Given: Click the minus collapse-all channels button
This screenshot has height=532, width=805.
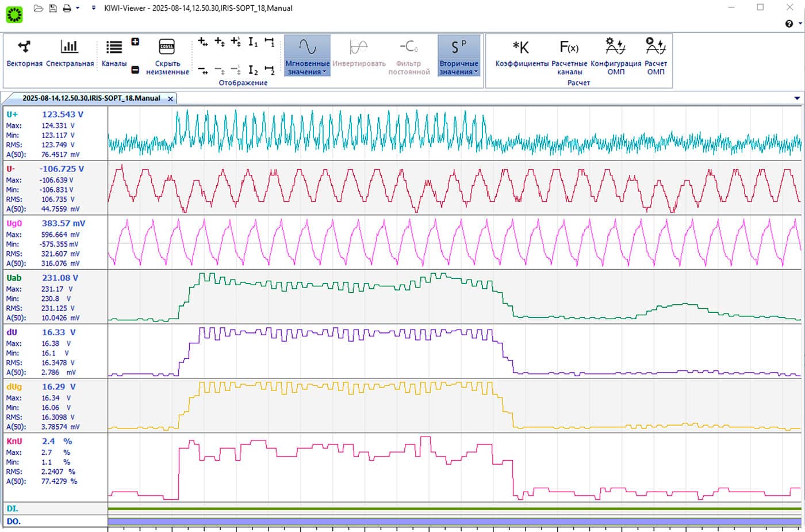Looking at the screenshot, I should [x=135, y=70].
